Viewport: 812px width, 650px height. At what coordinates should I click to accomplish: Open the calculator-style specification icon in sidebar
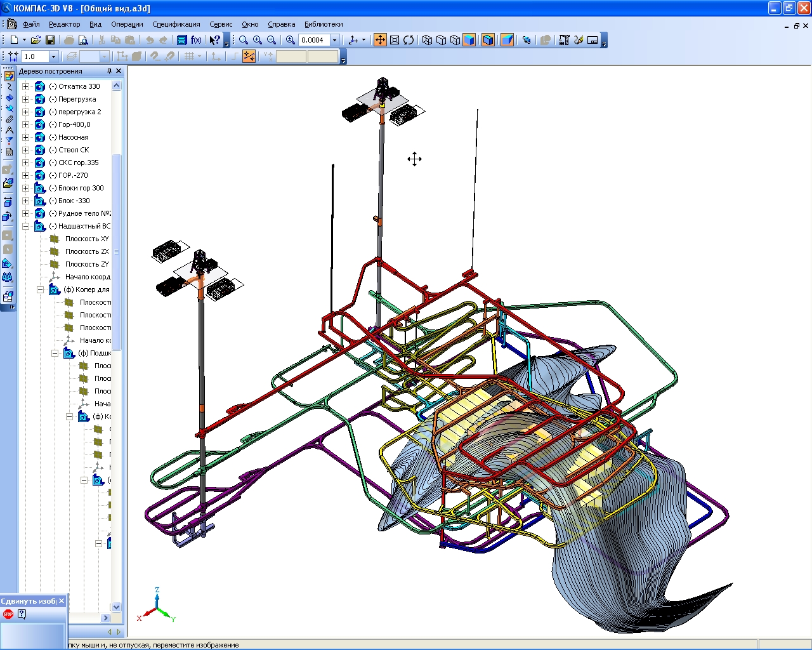coord(9,152)
